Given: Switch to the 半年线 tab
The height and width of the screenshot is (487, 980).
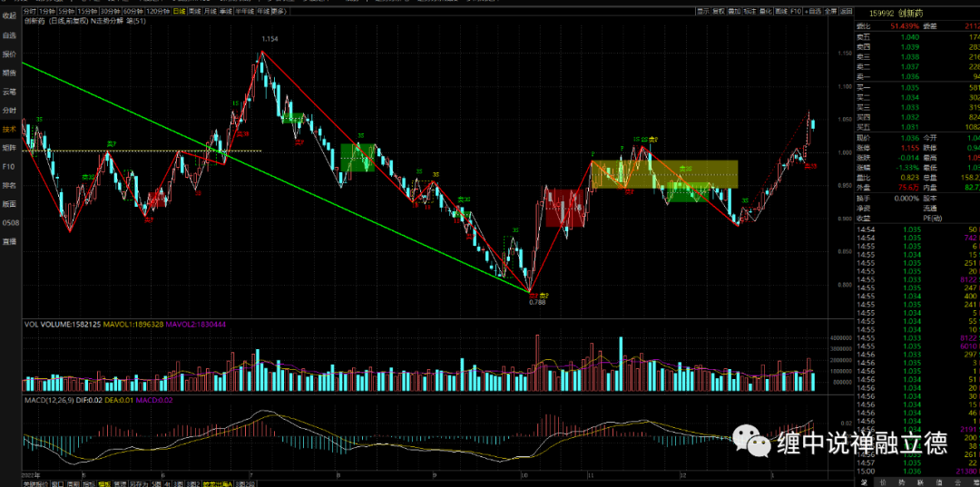Looking at the screenshot, I should tap(244, 11).
